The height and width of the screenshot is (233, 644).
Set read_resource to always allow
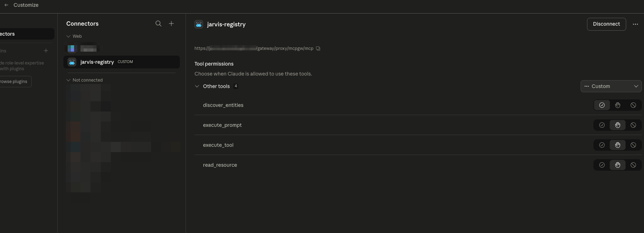[602, 165]
